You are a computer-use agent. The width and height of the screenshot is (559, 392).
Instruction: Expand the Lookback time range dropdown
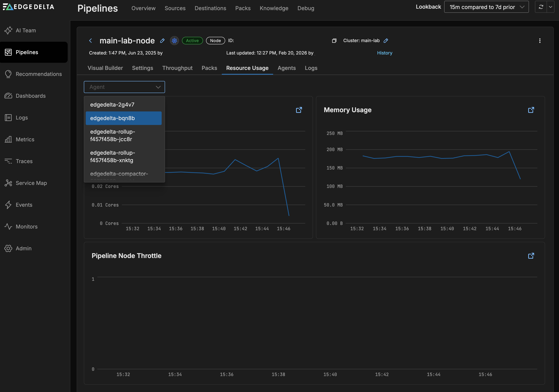(486, 7)
